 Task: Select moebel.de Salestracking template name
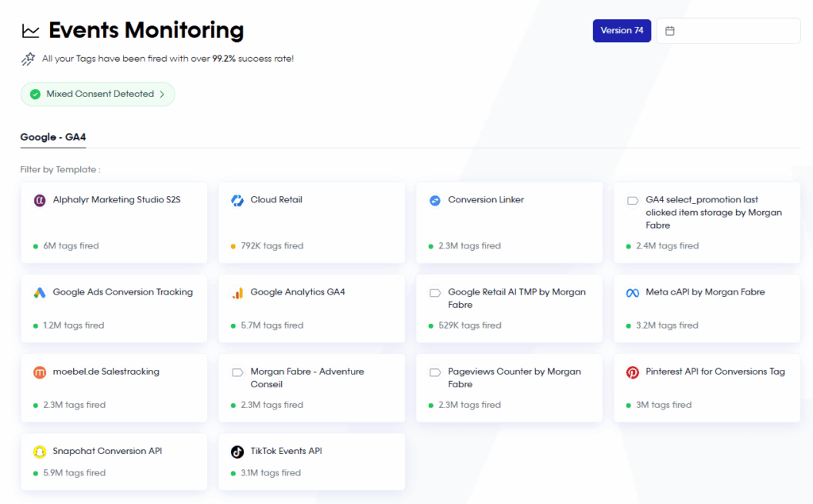pos(106,371)
